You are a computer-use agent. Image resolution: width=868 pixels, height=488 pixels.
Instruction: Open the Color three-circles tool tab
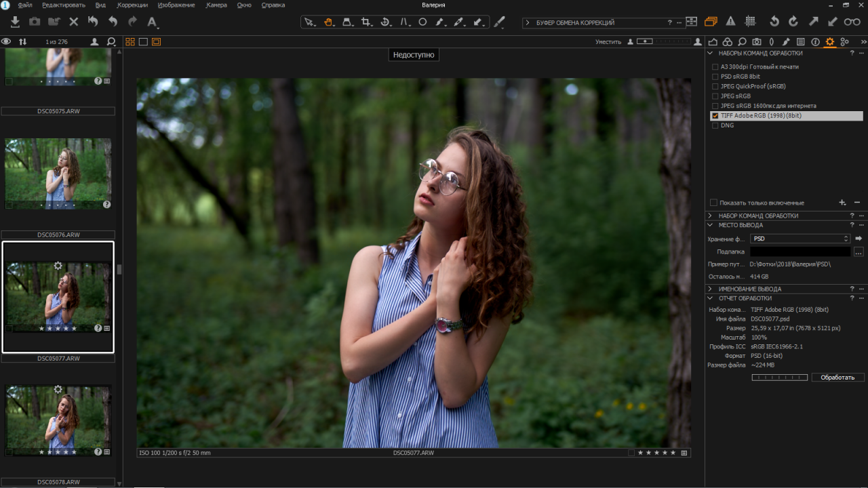(728, 42)
